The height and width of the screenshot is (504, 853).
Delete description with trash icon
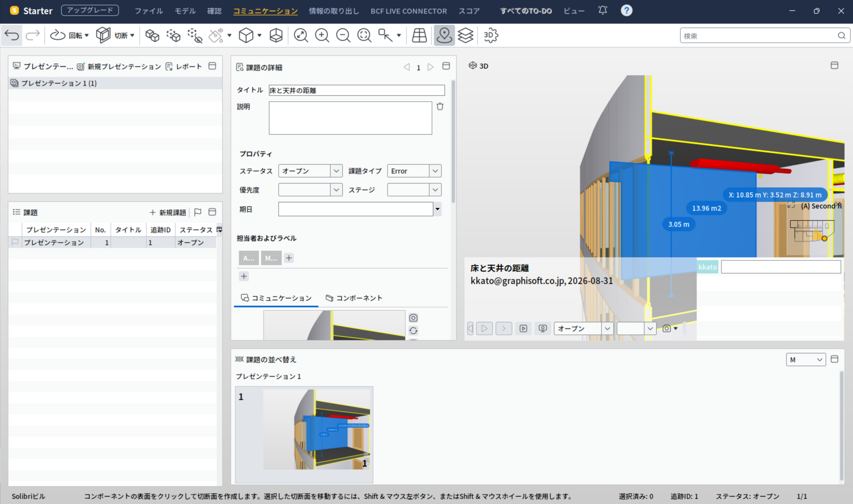(x=440, y=106)
